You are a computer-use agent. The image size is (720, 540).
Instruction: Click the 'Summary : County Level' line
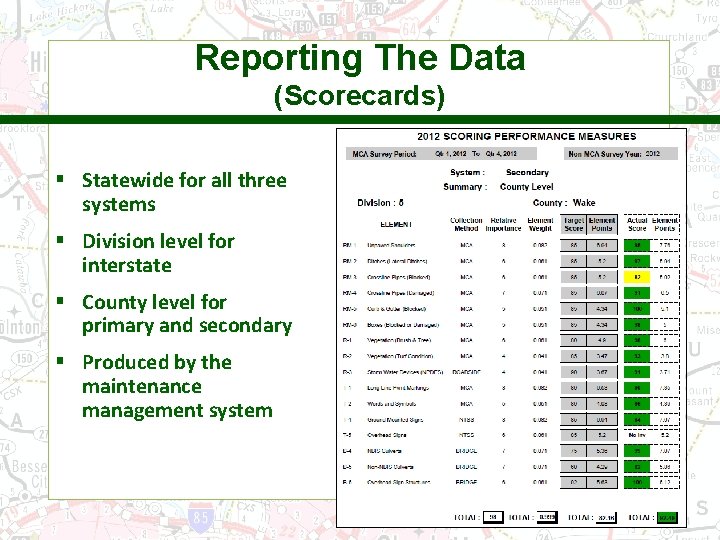(x=498, y=187)
